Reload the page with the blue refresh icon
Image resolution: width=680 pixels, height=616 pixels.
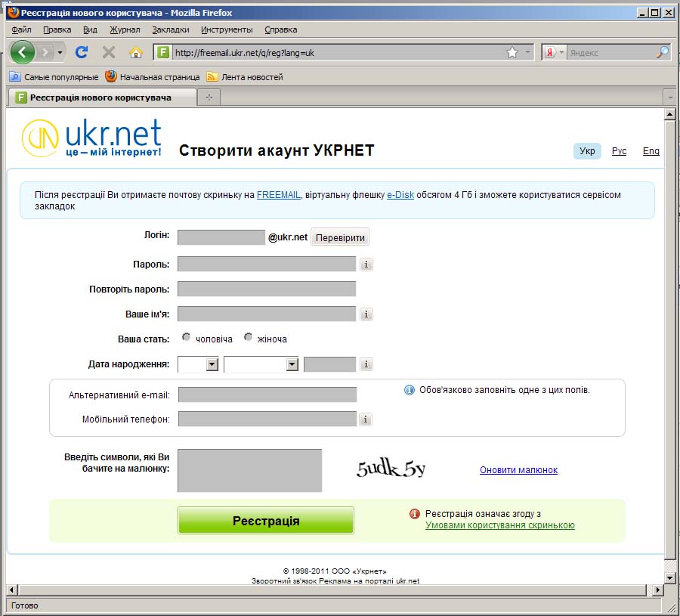coord(82,52)
